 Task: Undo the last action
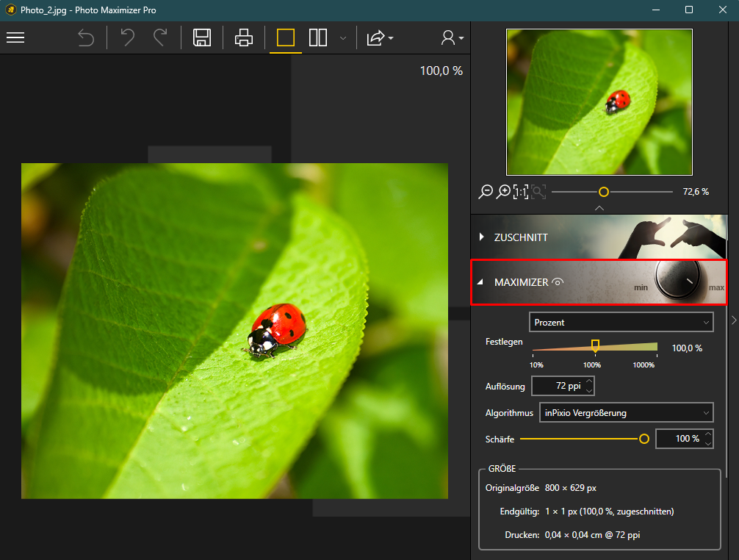pos(127,37)
